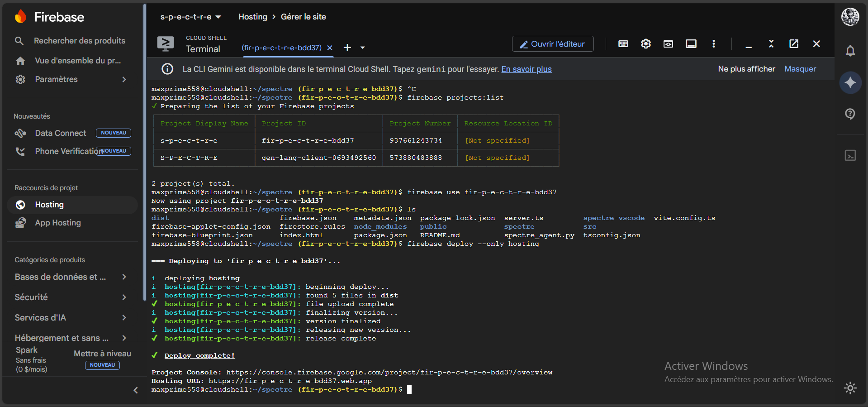This screenshot has height=407, width=868.
Task: Follow the En savoir plus link
Action: (x=526, y=69)
